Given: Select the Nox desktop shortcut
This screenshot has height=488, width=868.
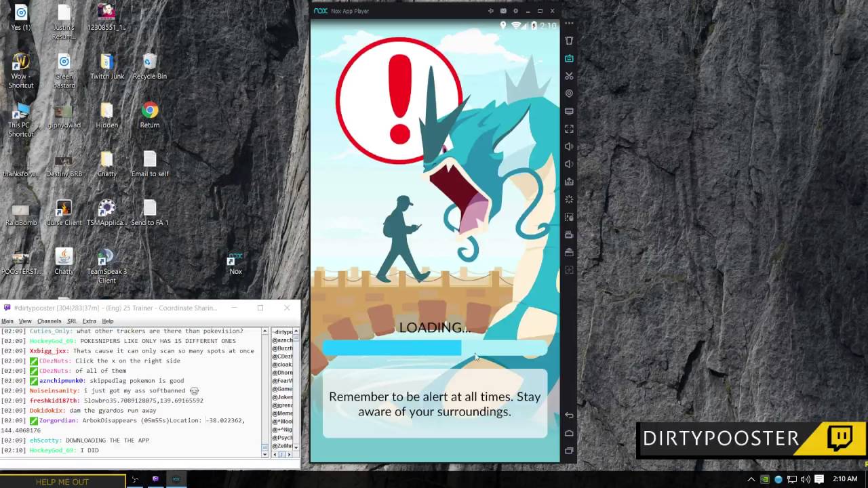Looking at the screenshot, I should coord(235,264).
